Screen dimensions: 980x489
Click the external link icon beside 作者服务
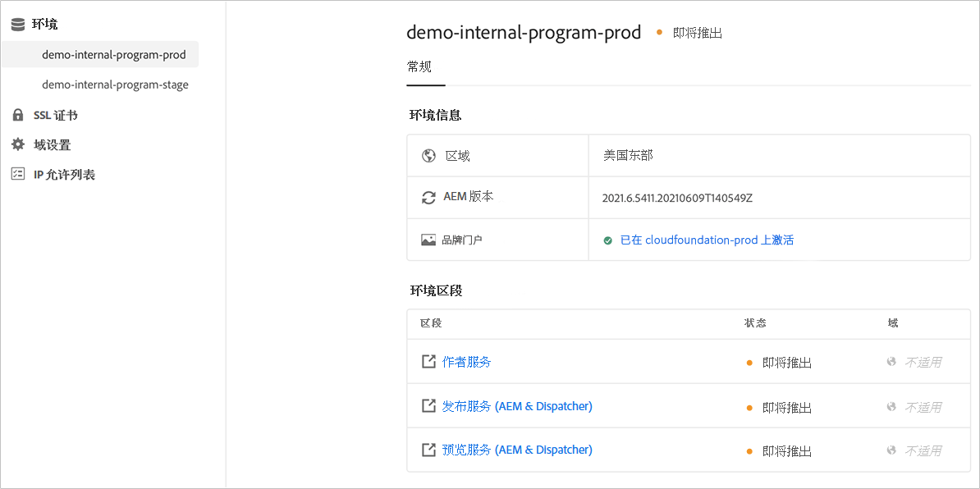[428, 360]
